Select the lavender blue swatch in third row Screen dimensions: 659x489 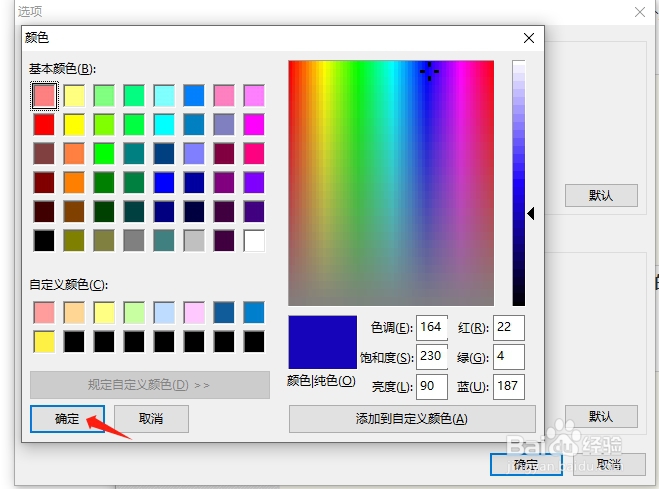point(194,154)
